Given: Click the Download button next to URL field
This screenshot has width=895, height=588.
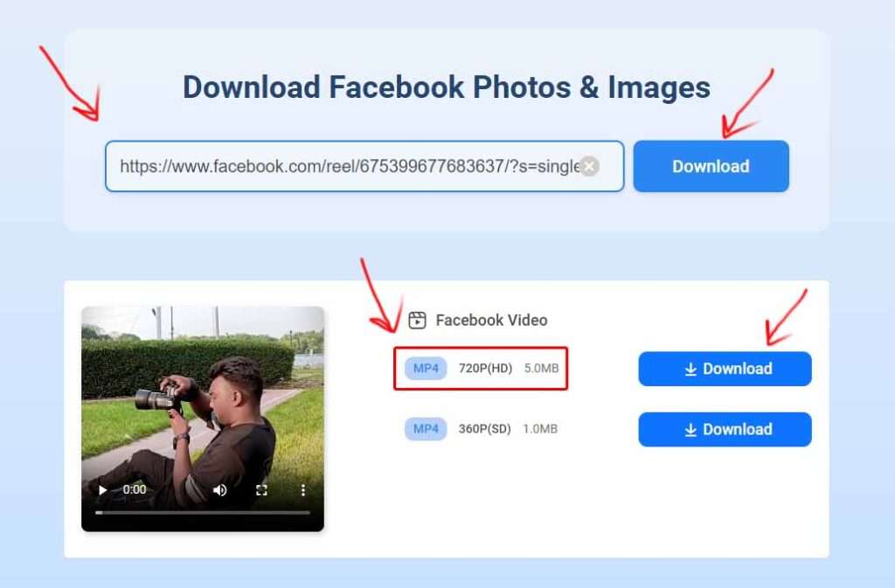Looking at the screenshot, I should (x=711, y=166).
